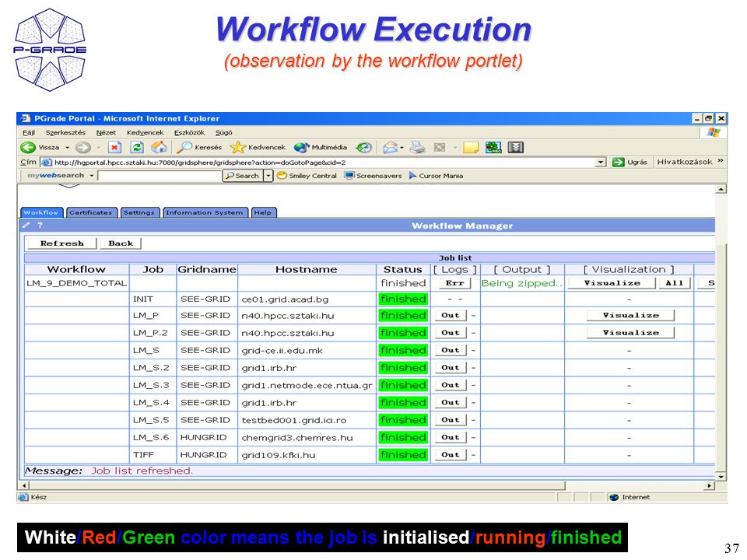Click the Ugrás go arrow icon
This screenshot has width=747, height=560.
[618, 163]
